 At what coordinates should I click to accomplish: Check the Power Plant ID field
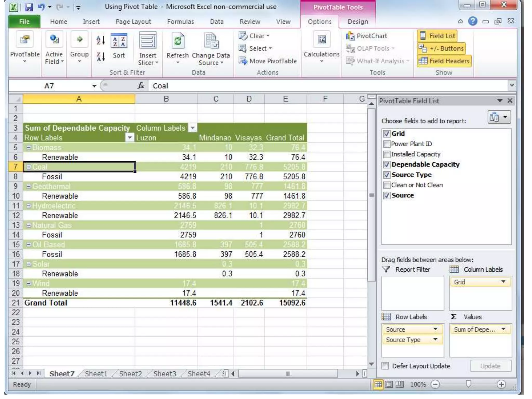point(387,144)
